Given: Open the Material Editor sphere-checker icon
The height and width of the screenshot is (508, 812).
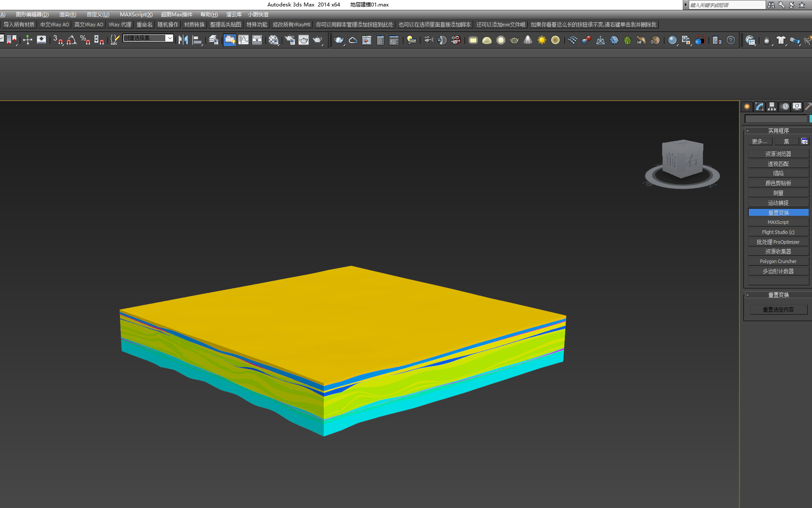Looking at the screenshot, I should (274, 40).
